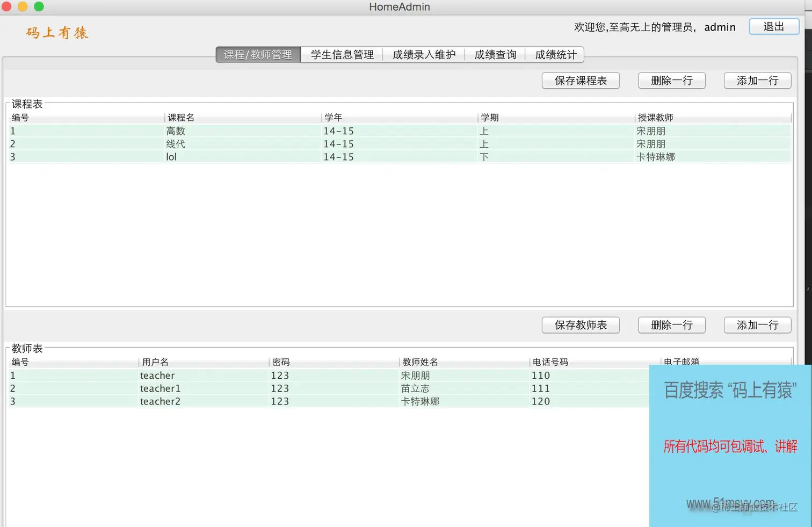Viewport: 812px width, 527px height.
Task: Click the 编号 cell of lol row
Action: coord(86,157)
